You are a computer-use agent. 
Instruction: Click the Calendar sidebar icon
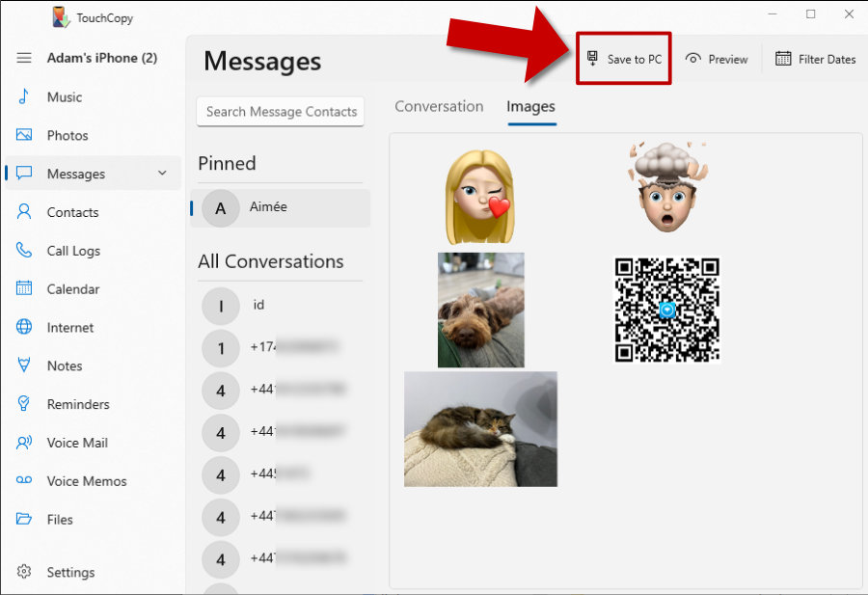point(24,288)
